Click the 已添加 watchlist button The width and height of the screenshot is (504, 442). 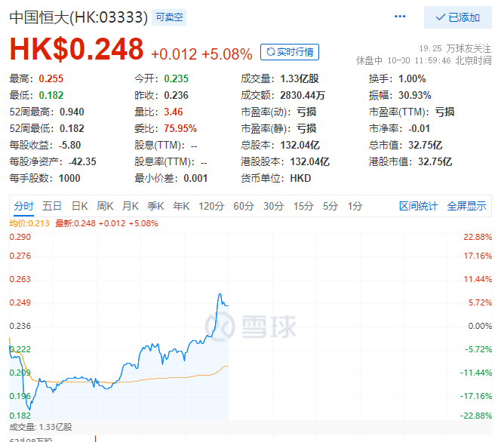click(x=458, y=17)
